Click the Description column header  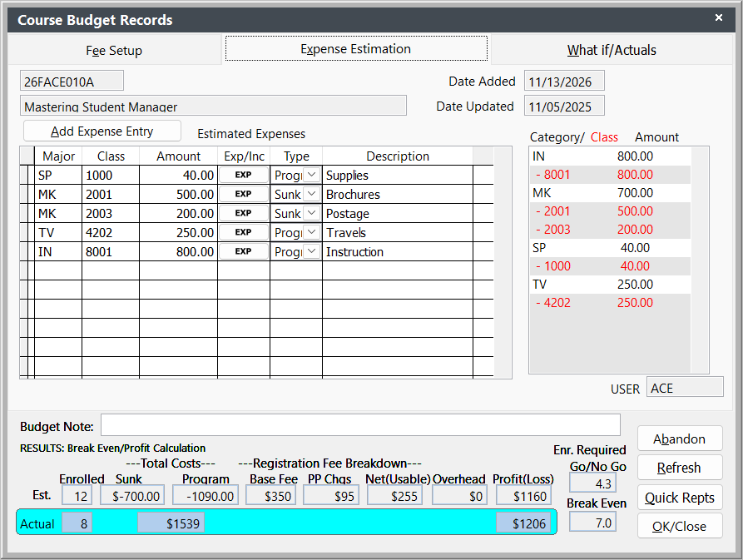point(398,156)
